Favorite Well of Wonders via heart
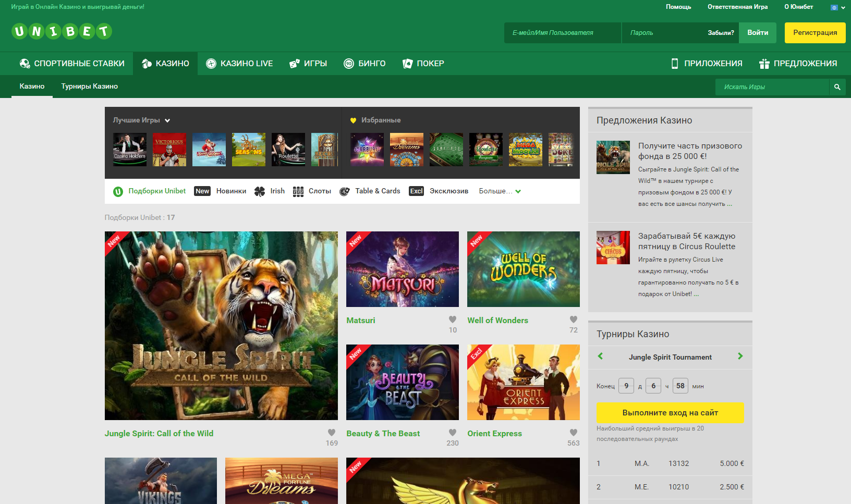This screenshot has width=851, height=504. pos(574,319)
